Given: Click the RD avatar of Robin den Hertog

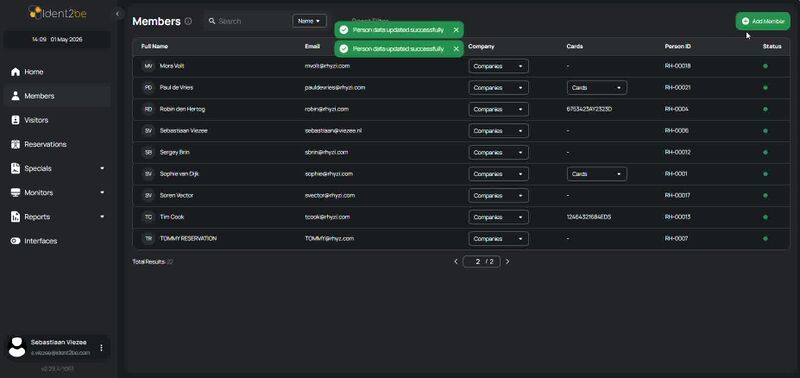Looking at the screenshot, I should [x=148, y=109].
